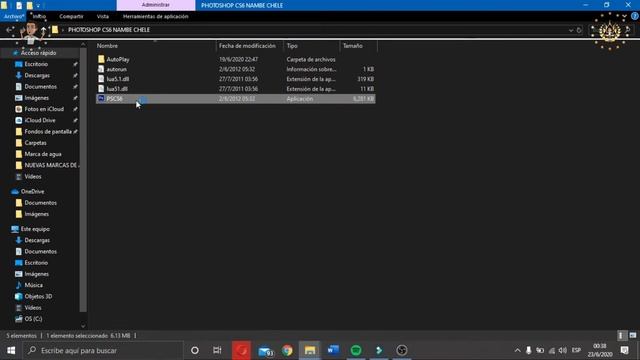Open the Inicio ribbon tab
Viewport: 640px width, 360px height.
pos(39,16)
